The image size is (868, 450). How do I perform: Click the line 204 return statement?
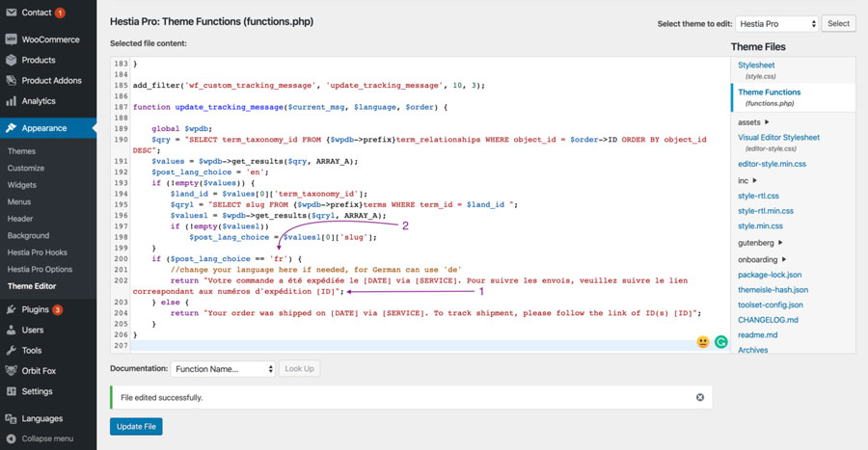coord(436,313)
